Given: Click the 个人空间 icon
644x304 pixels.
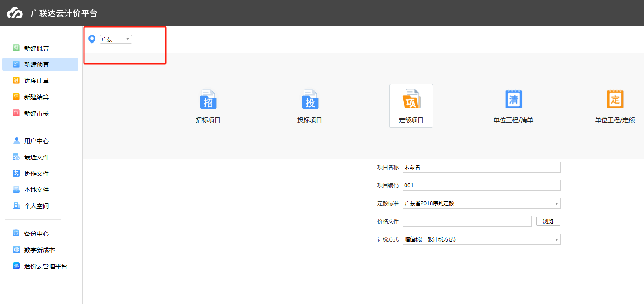Looking at the screenshot, I should [16, 206].
